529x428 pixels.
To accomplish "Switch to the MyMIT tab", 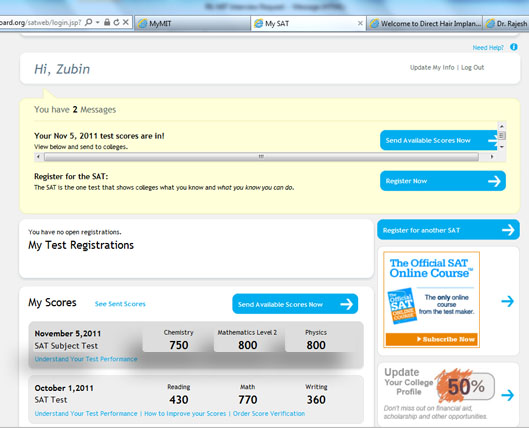I will coord(192,23).
